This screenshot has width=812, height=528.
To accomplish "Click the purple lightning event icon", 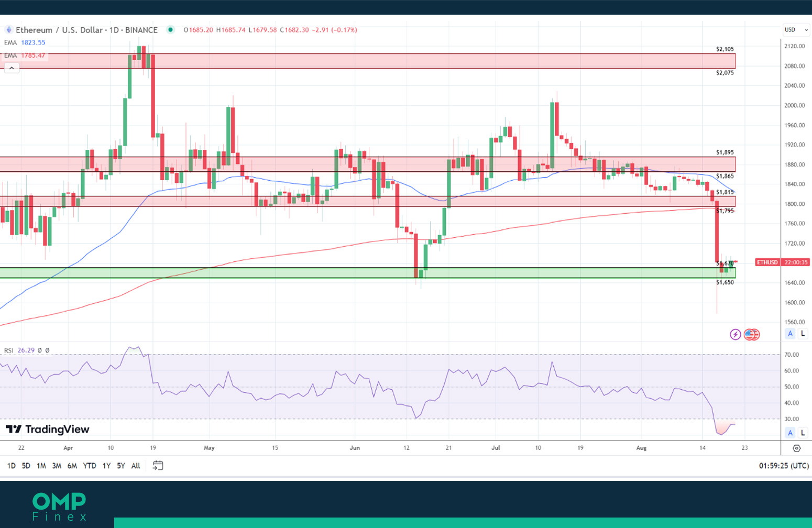I will coord(736,334).
